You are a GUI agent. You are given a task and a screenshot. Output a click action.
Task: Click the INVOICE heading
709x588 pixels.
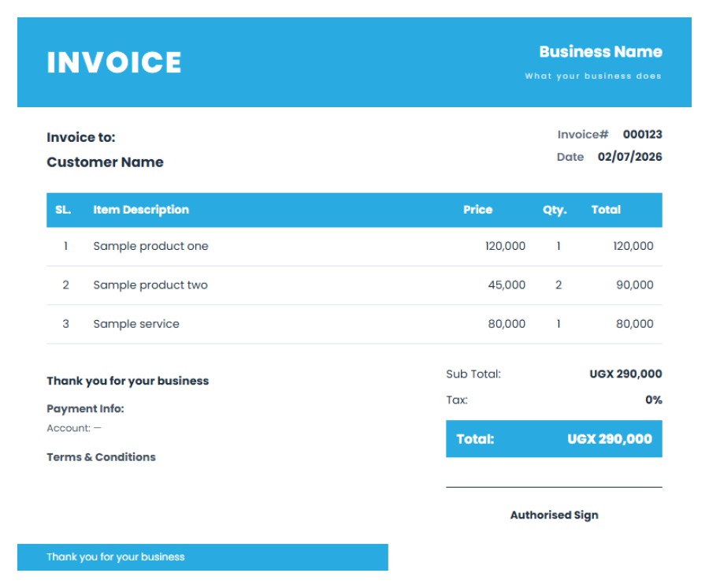click(x=114, y=62)
